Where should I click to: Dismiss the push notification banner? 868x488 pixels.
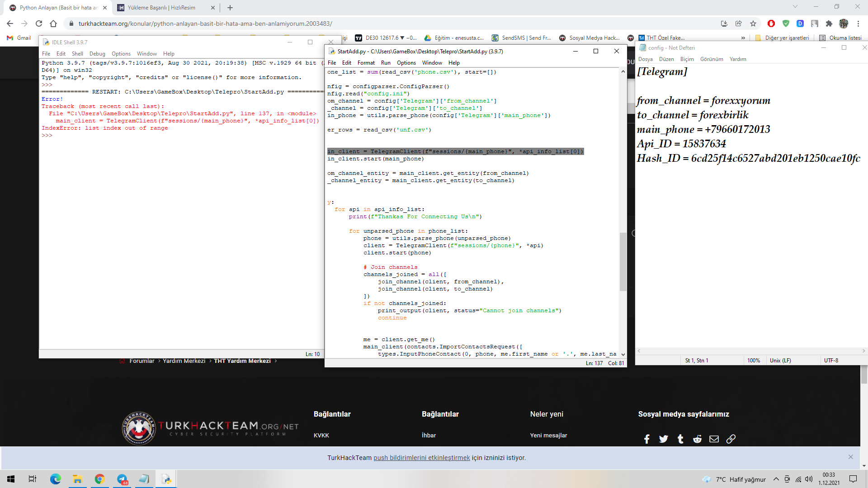[x=850, y=457]
